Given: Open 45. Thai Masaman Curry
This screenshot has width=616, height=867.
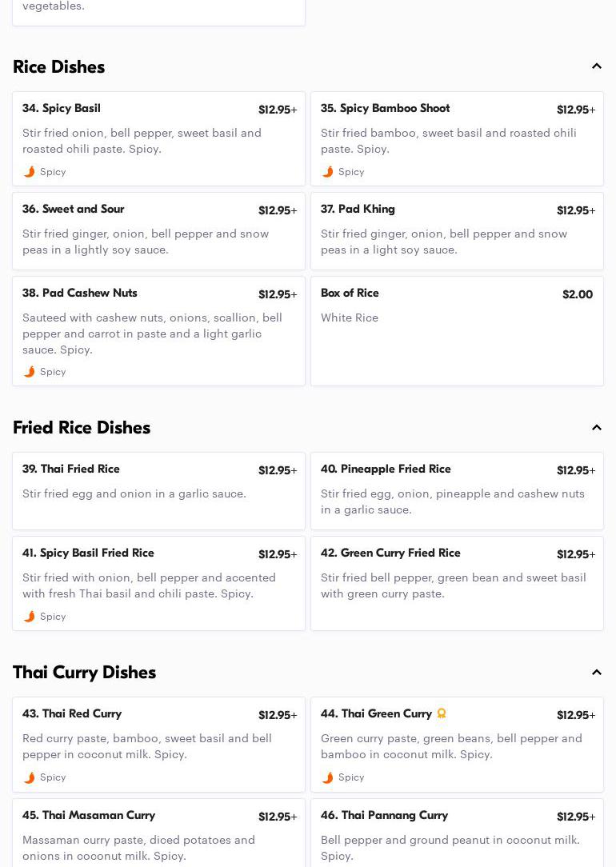Looking at the screenshot, I should tap(158, 833).
